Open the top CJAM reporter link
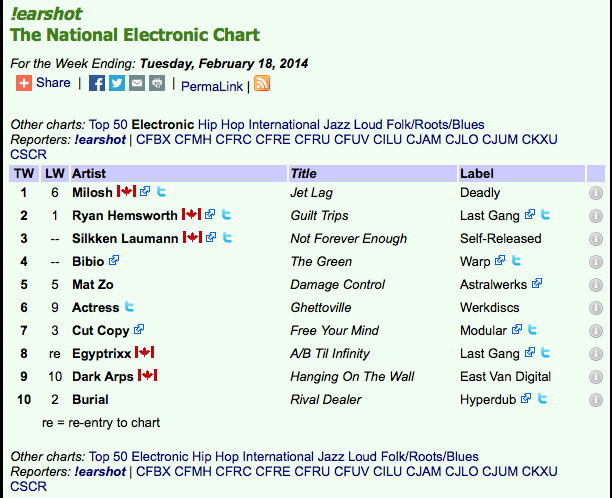This screenshot has height=498, width=612. click(x=423, y=139)
